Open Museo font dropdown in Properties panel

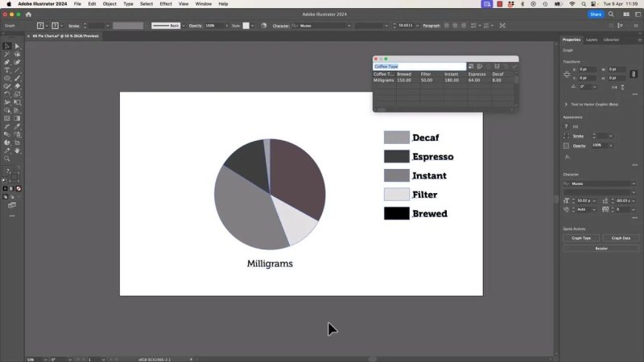click(x=634, y=183)
